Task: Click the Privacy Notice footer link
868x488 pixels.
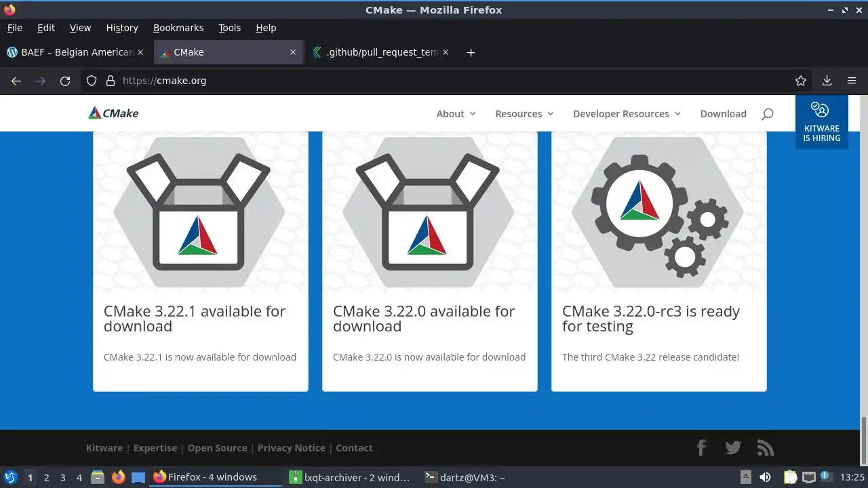Action: coord(291,448)
